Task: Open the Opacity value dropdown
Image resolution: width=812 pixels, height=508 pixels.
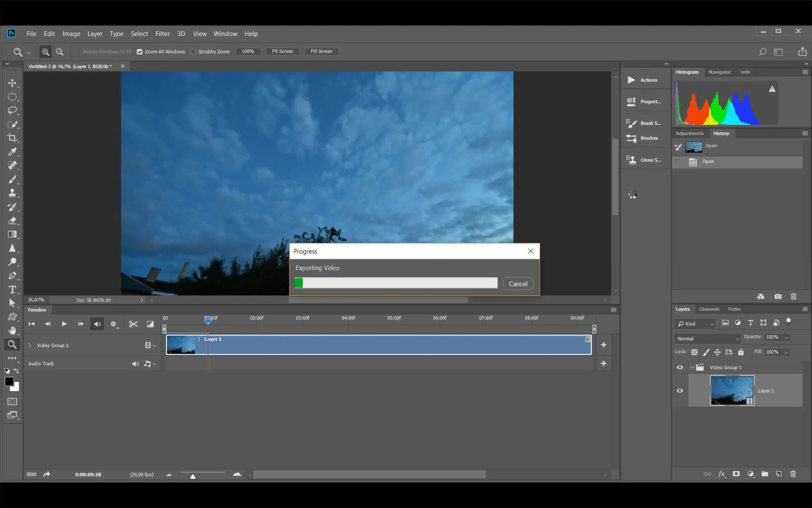Action: pyautogui.click(x=787, y=337)
